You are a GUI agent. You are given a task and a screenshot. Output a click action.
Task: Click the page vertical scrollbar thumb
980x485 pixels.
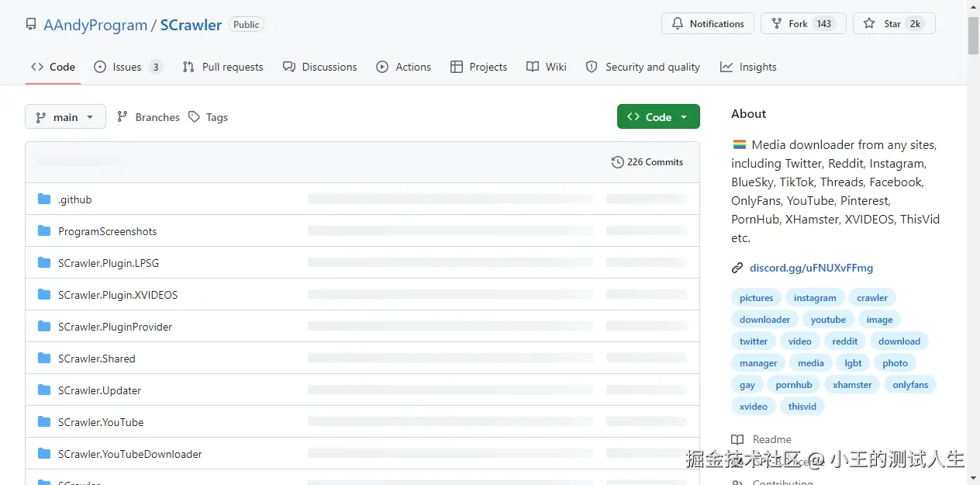point(973,35)
